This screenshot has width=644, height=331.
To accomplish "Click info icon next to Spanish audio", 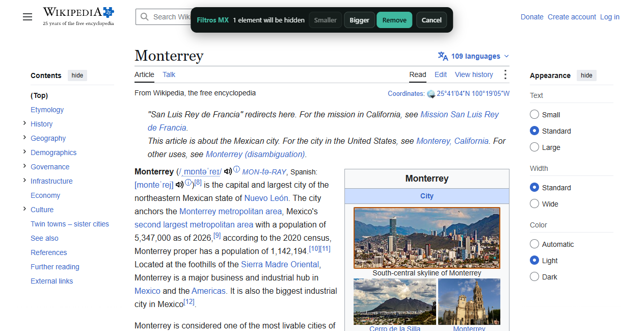I will (x=188, y=182).
